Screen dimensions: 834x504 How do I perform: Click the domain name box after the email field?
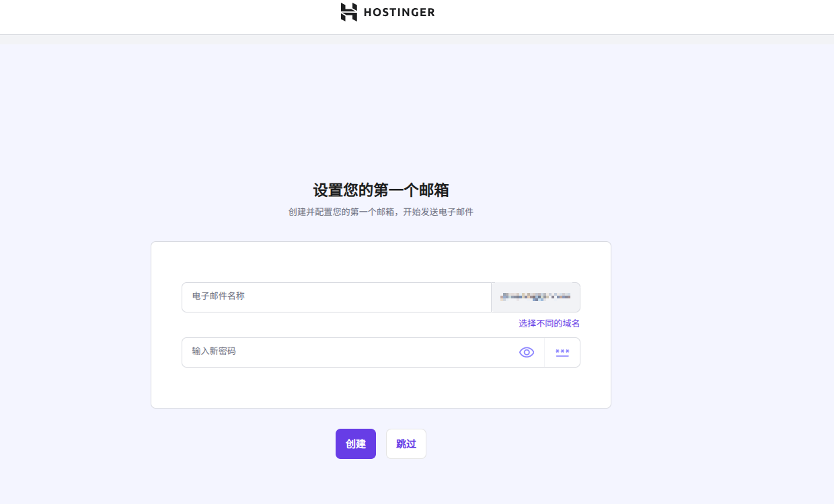pyautogui.click(x=535, y=297)
